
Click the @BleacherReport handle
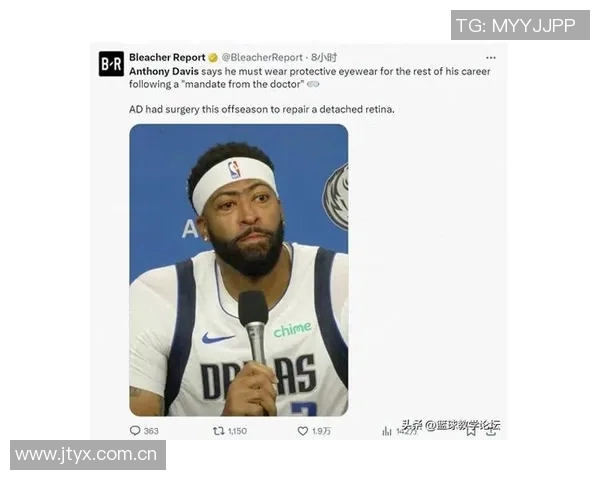click(x=262, y=57)
